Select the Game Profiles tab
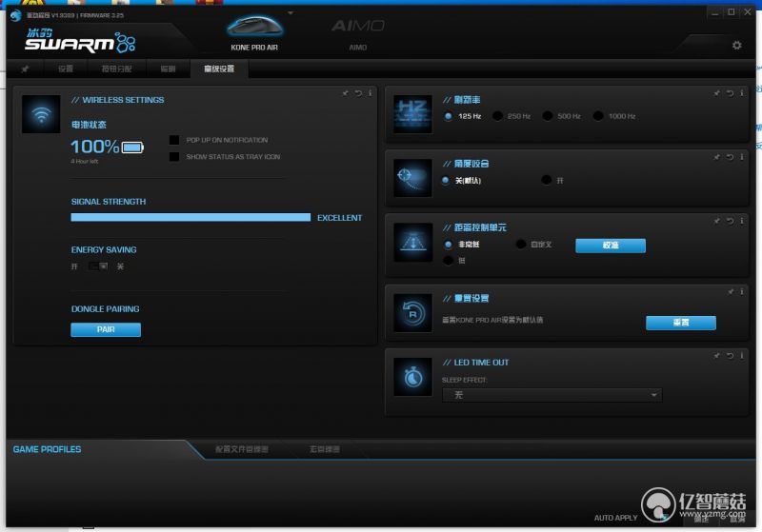Viewport: 762px width, 532px height. (47, 449)
